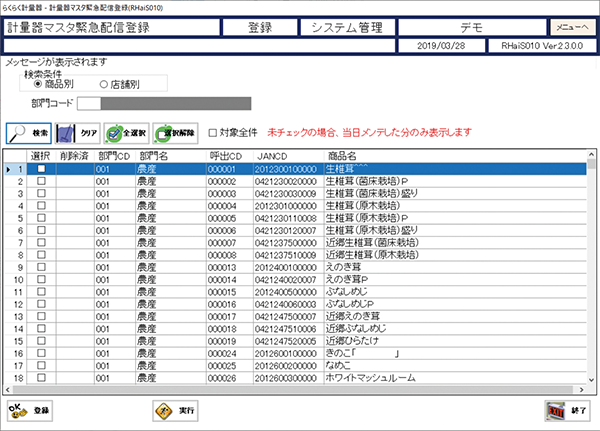Image resolution: width=600 pixels, height=431 pixels.
Task: Click the 終了 exit button
Action: tap(566, 410)
